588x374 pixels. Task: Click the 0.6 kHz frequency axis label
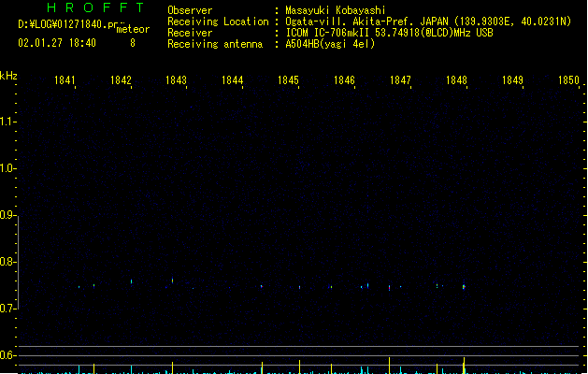pyautogui.click(x=6, y=355)
